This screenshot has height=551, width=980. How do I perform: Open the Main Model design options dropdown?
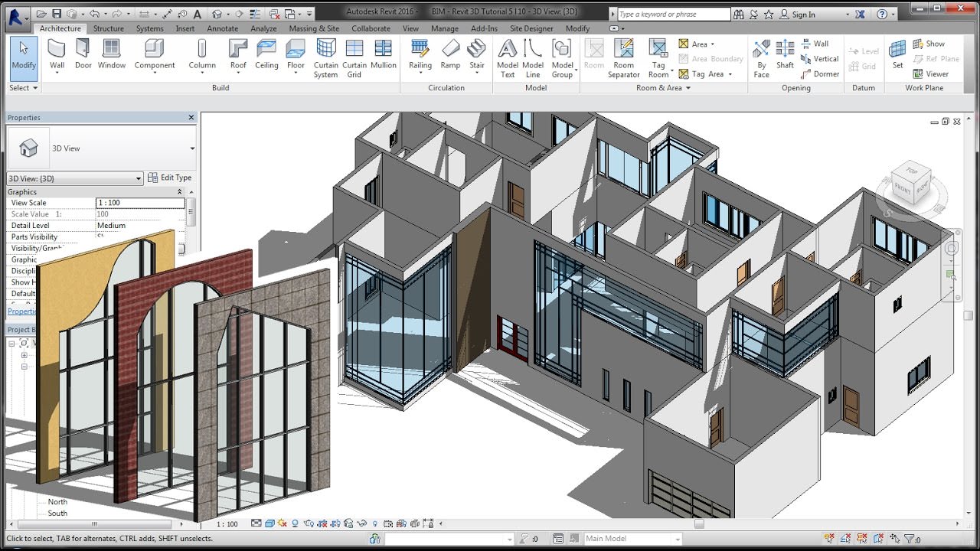[632, 539]
